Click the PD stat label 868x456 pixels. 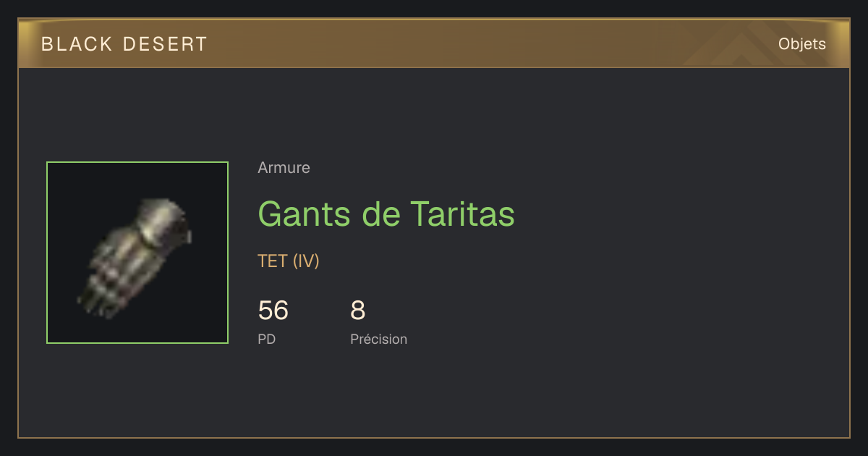[x=267, y=339]
